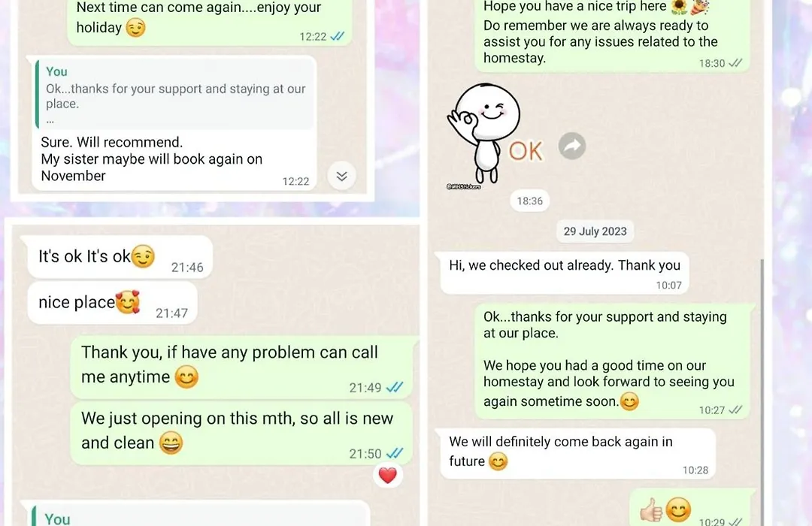Select 'We just opening on this mth' message

(x=241, y=432)
